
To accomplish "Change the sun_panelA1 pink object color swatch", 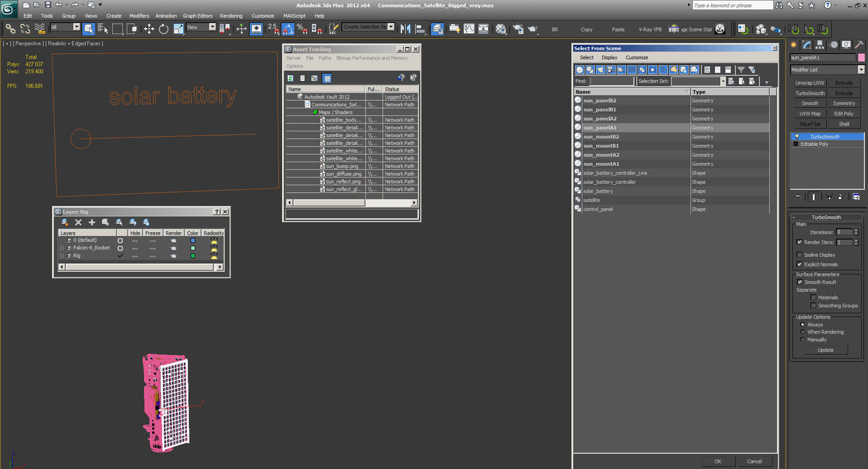I will (x=861, y=57).
